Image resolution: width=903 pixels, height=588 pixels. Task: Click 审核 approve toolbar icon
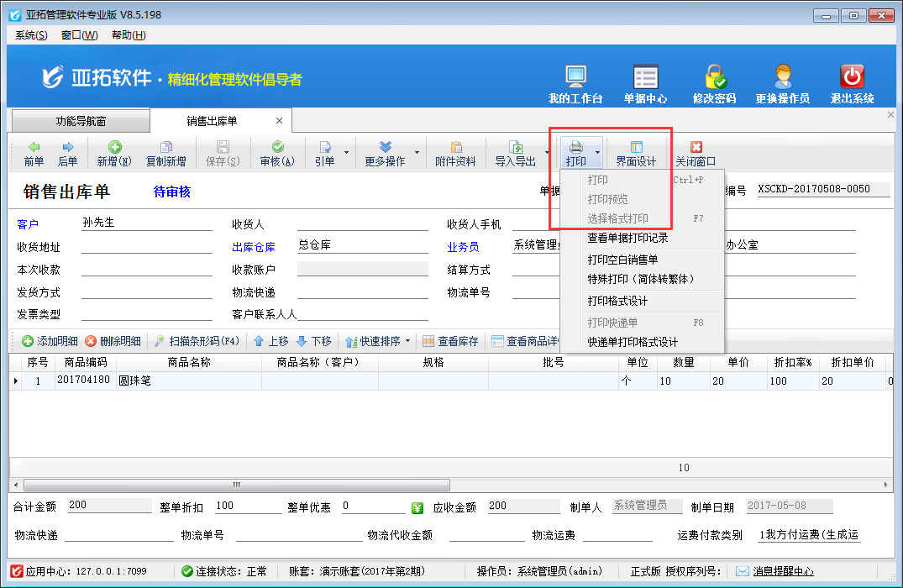pyautogui.click(x=277, y=154)
